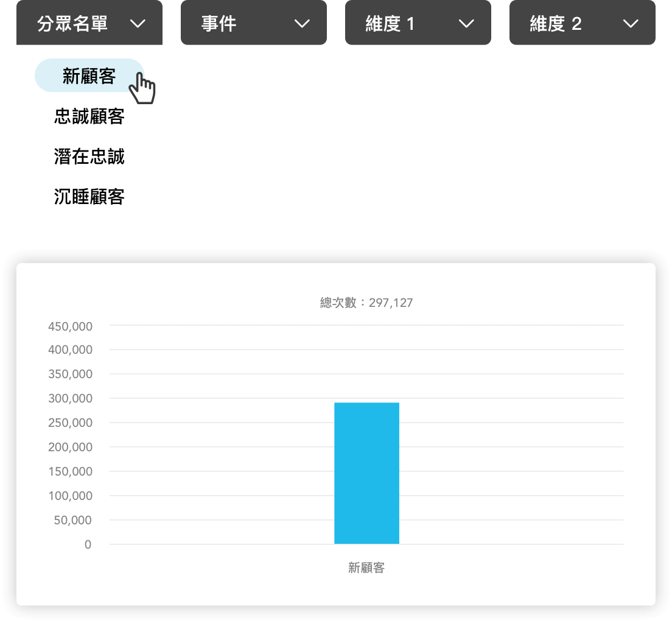Collapse the 分眾名單 dropdown via its label
This screenshot has height=623, width=672.
72,24
